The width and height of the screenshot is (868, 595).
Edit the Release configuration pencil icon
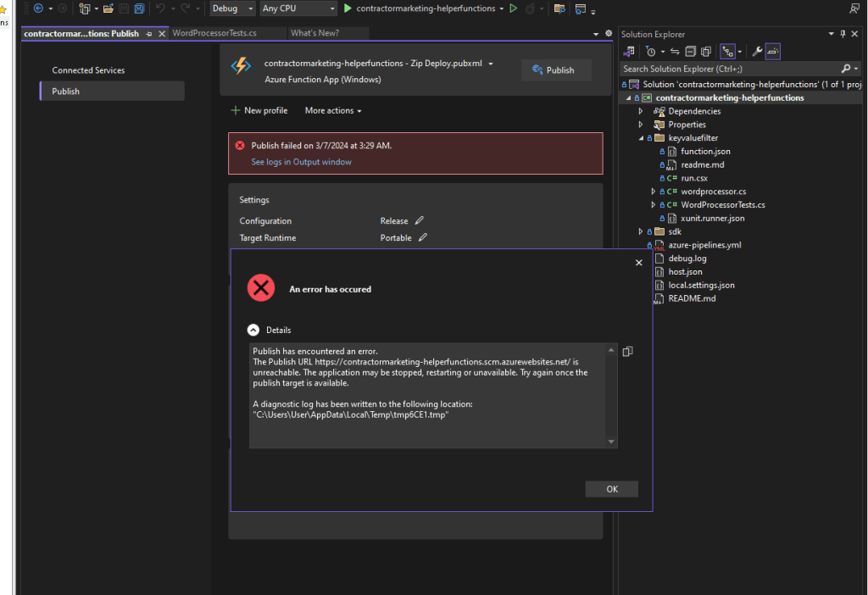coord(420,220)
